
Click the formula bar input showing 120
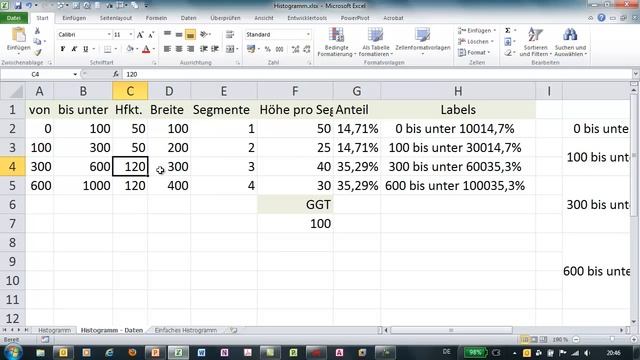pyautogui.click(x=378, y=74)
